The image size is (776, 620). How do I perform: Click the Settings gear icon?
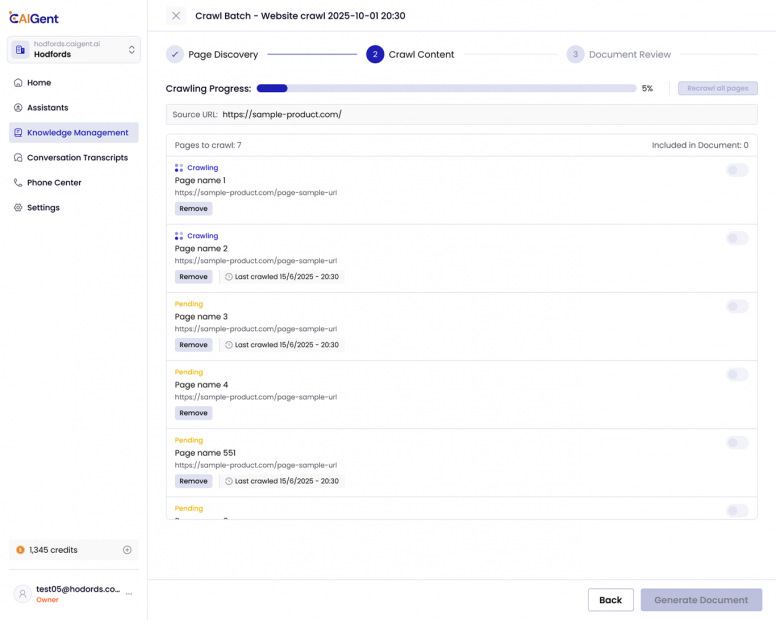click(x=18, y=208)
